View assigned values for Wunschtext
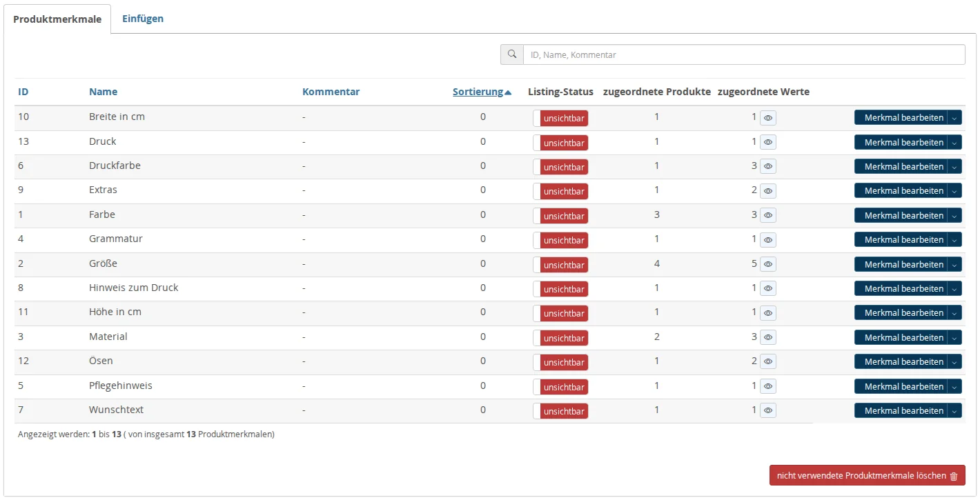 pos(768,410)
